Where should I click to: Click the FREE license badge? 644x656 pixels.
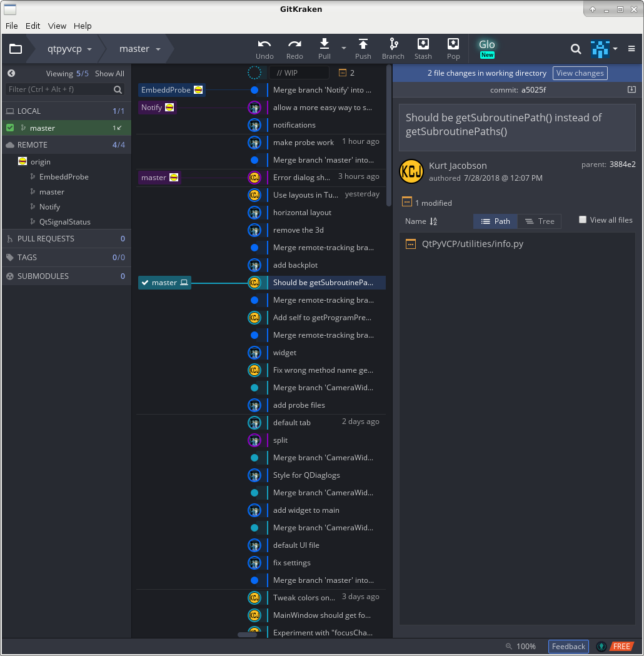coord(621,647)
